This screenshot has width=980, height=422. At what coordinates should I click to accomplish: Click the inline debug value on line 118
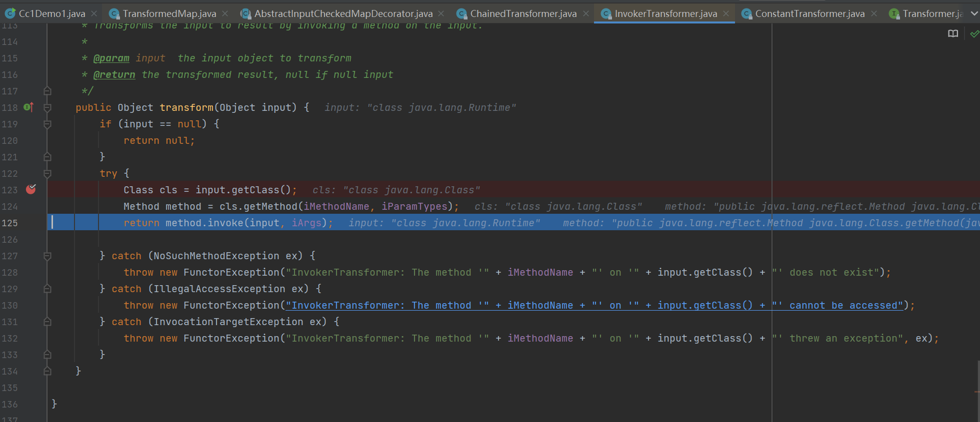coord(420,107)
